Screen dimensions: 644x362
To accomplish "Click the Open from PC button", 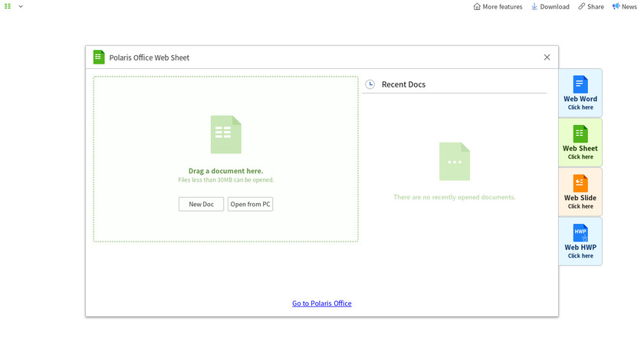I will coord(250,204).
